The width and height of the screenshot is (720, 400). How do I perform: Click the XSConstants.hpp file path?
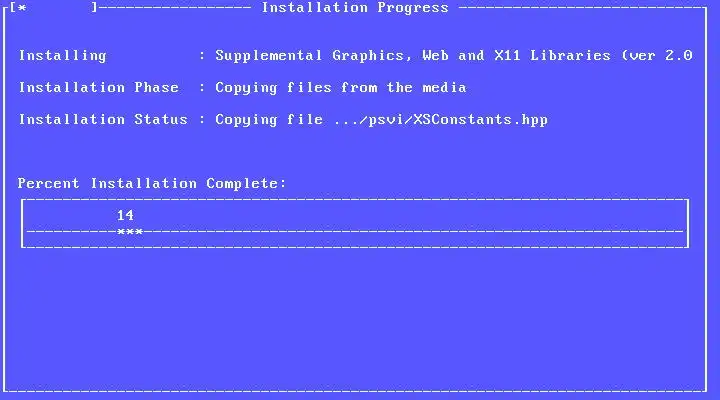(441, 120)
